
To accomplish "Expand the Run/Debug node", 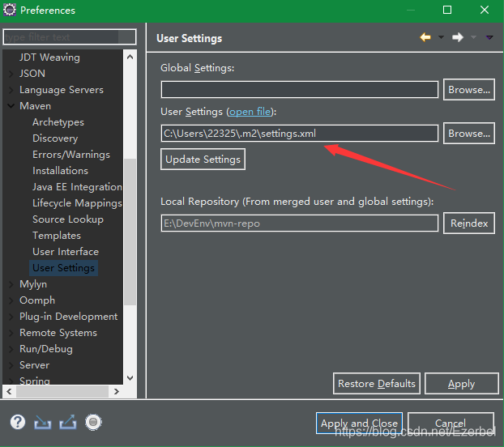I will [11, 349].
